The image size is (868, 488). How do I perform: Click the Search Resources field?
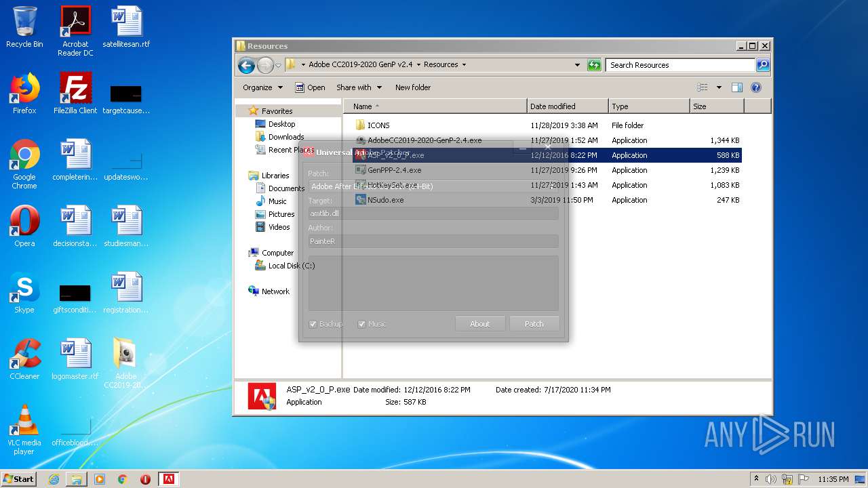pos(680,65)
